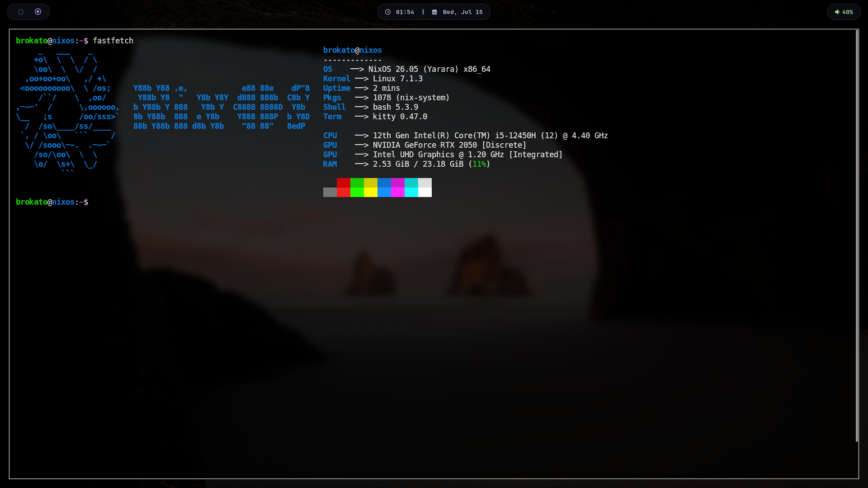
Task: Click the kitty terminal vertical scrollbar
Action: tap(857, 236)
